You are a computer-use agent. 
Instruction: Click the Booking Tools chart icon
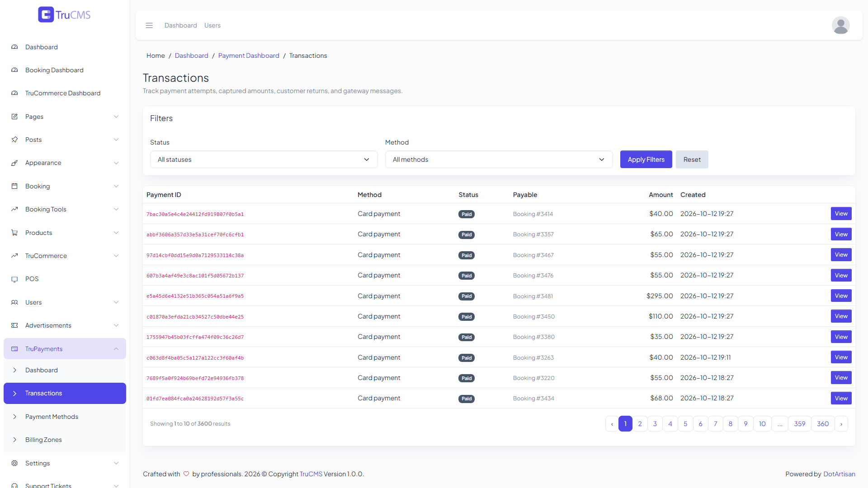point(14,209)
